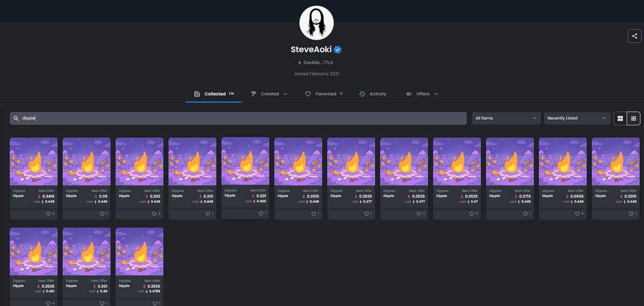Image resolution: width=644 pixels, height=306 pixels.
Task: Open the Favorited tab
Action: pyautogui.click(x=324, y=94)
